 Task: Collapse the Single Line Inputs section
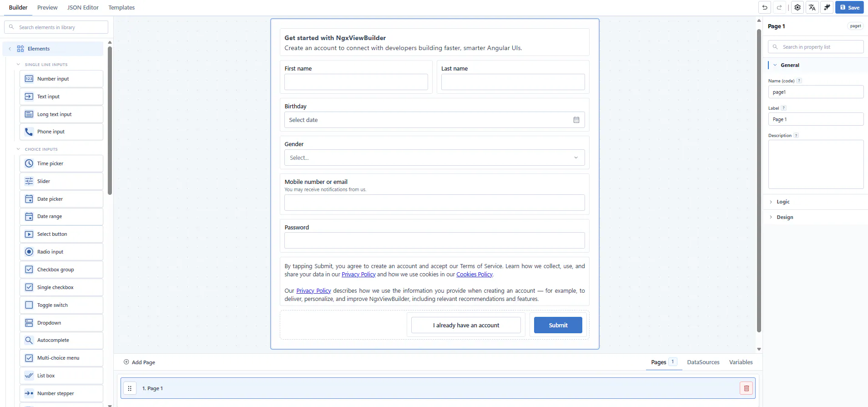[x=18, y=64]
